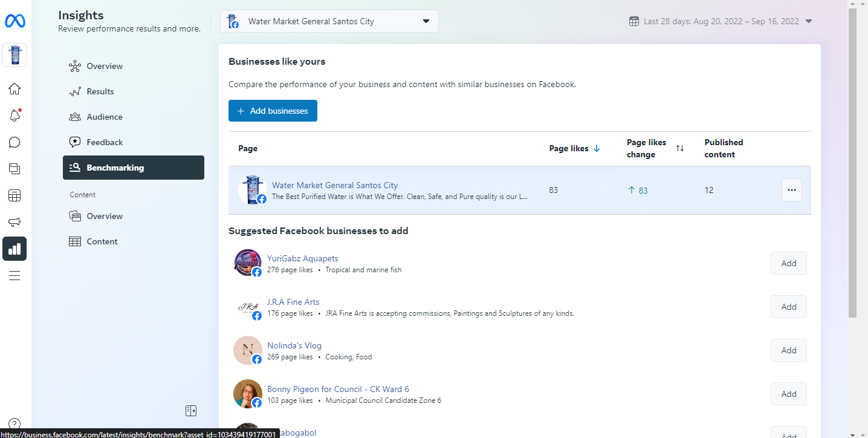Image resolution: width=868 pixels, height=438 pixels.
Task: Open the Inbox chat bubble icon
Action: pyautogui.click(x=15, y=142)
